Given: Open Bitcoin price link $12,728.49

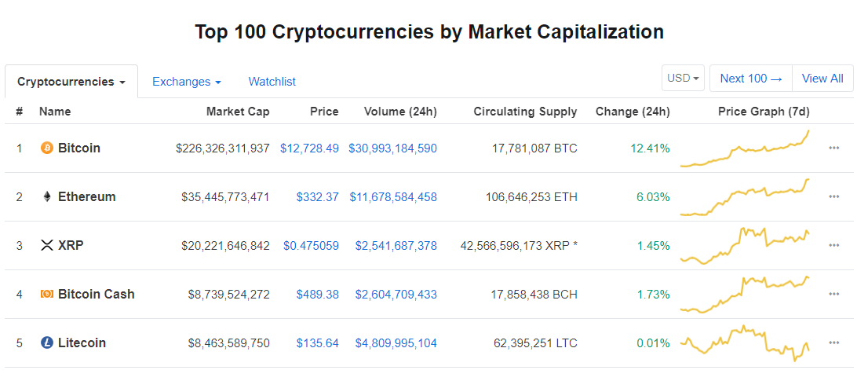Looking at the screenshot, I should point(309,148).
